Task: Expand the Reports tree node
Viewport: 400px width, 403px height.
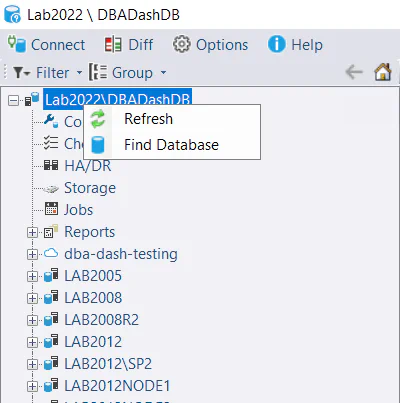Action: coord(32,232)
